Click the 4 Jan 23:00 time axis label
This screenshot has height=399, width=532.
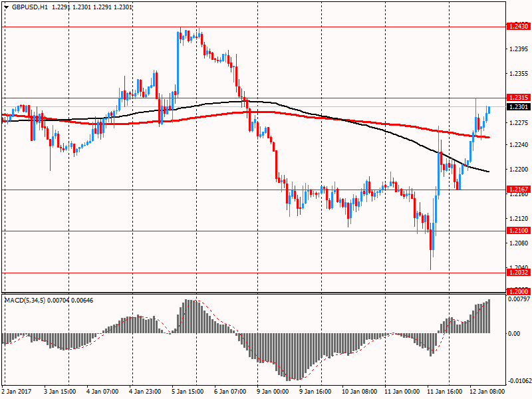(145, 392)
